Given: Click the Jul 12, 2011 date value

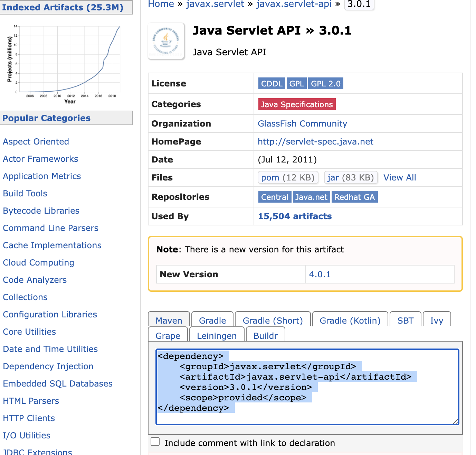Looking at the screenshot, I should point(287,159).
